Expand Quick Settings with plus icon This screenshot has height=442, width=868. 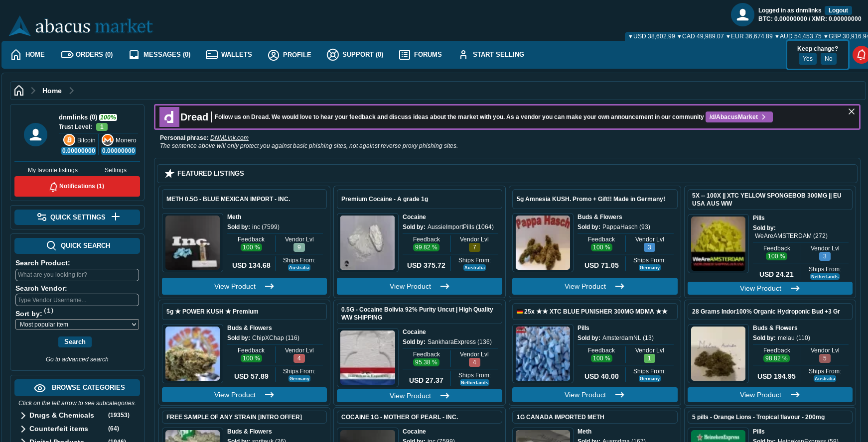click(116, 217)
